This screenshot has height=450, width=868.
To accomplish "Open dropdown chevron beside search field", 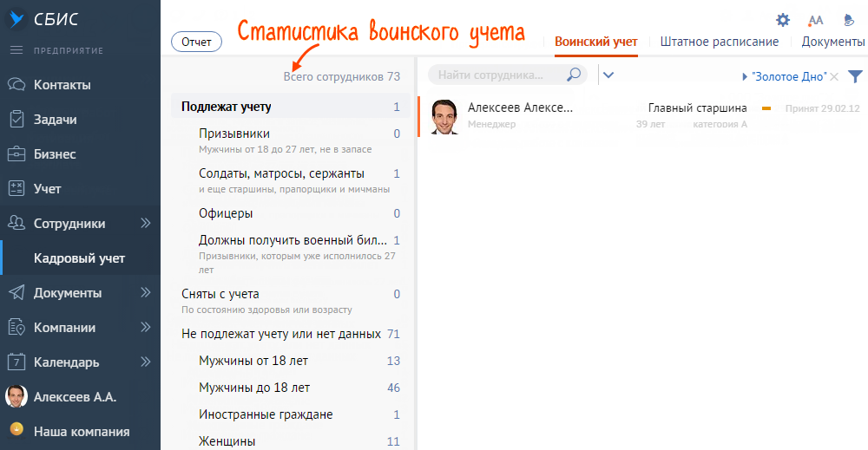I will point(608,75).
